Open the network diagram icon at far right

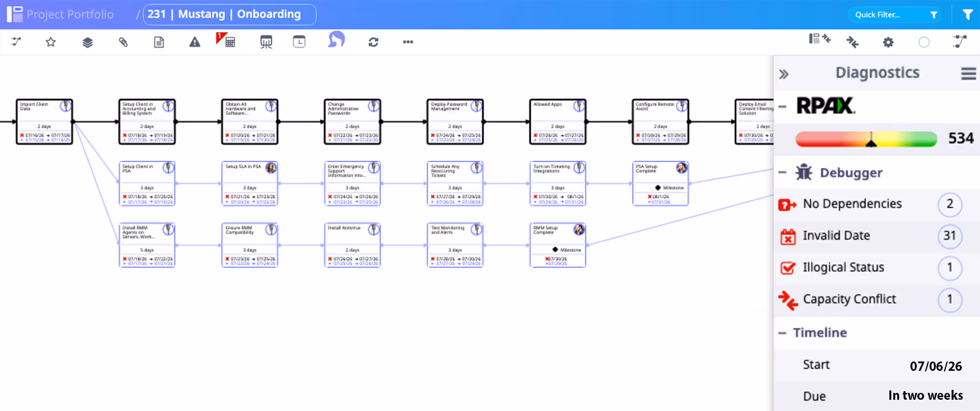pos(959,42)
